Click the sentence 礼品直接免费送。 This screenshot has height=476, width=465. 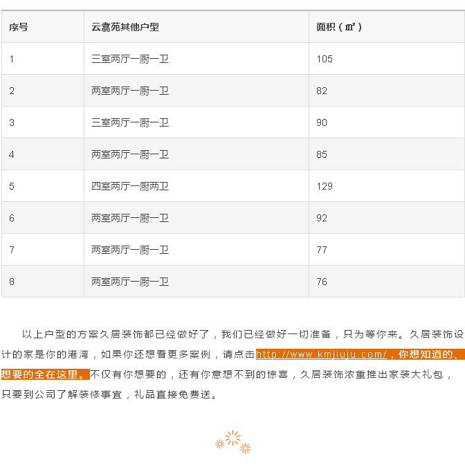pyautogui.click(x=176, y=394)
